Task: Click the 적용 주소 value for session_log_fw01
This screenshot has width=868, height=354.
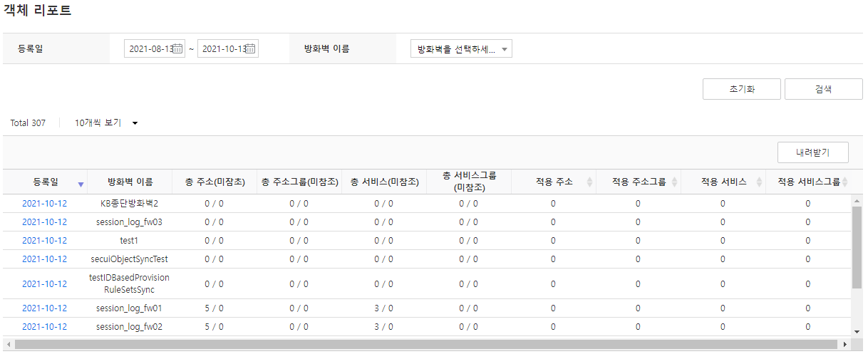Action: pos(553,308)
